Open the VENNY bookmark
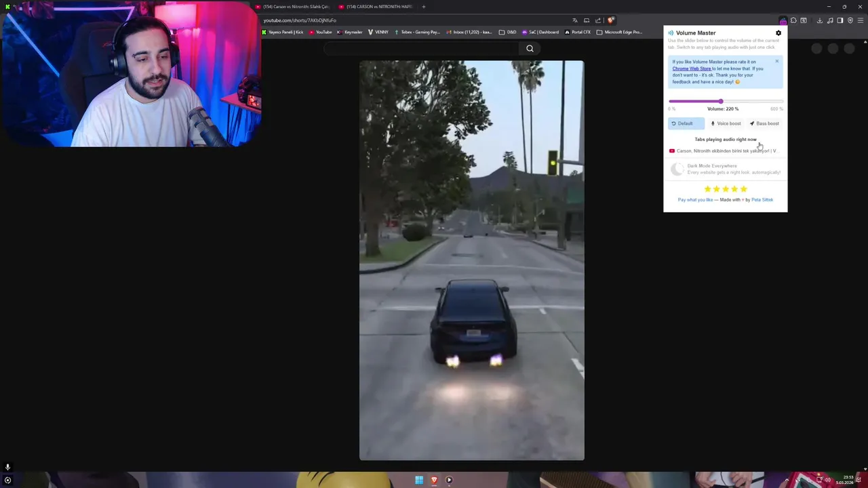Screen dimensions: 868x488 click(x=378, y=32)
